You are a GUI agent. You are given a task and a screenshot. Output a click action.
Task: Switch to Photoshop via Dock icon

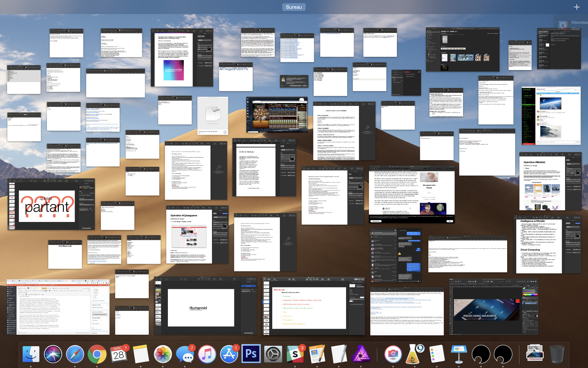(251, 354)
